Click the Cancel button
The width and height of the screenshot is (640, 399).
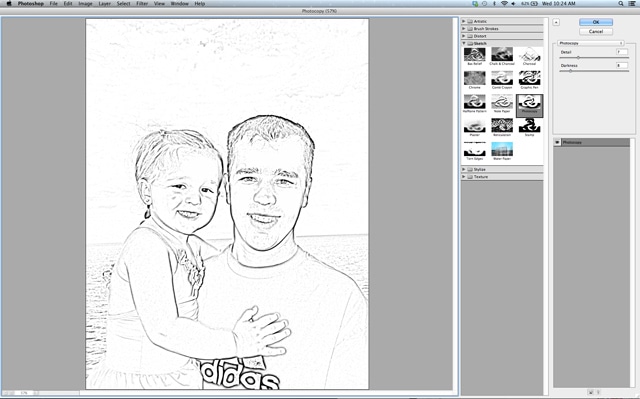coord(596,31)
